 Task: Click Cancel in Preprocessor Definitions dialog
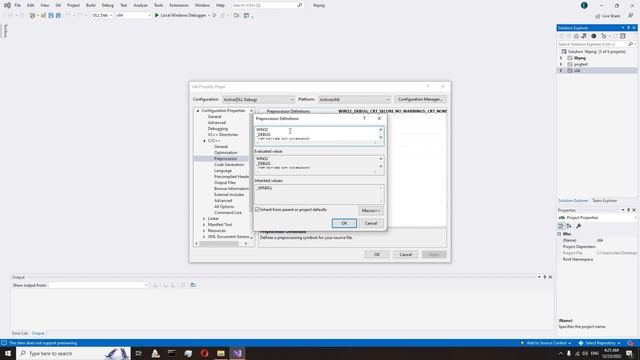coord(371,223)
